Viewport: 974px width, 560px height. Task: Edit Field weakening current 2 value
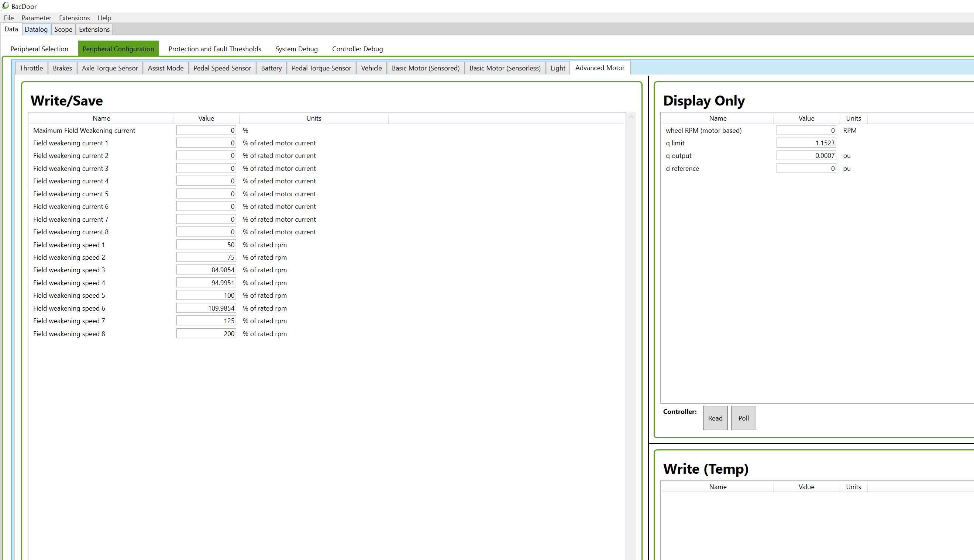tap(206, 156)
